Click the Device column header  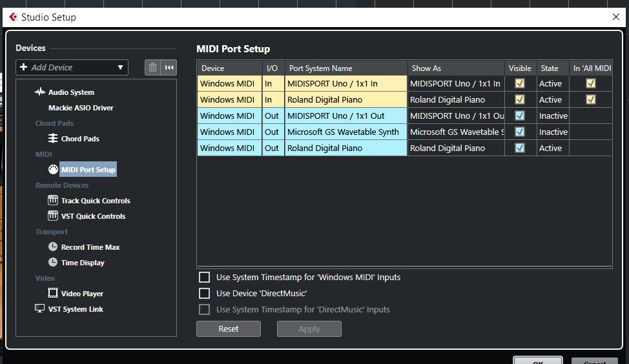[229, 68]
